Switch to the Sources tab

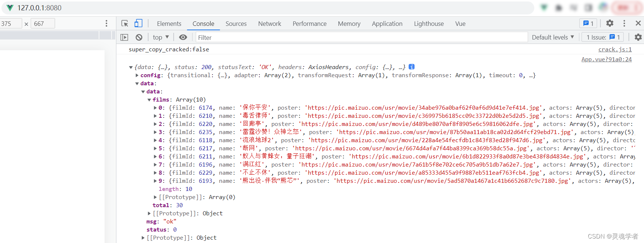tap(236, 24)
